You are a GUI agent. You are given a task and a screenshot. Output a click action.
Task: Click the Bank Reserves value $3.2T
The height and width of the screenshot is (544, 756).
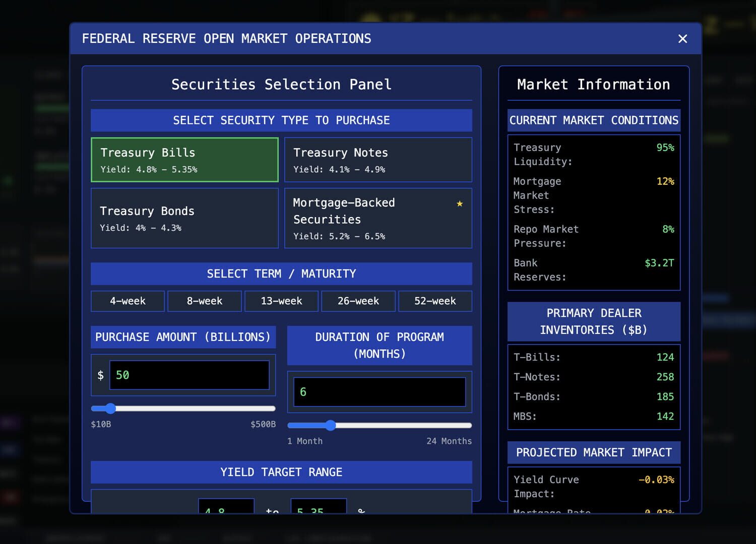point(659,263)
